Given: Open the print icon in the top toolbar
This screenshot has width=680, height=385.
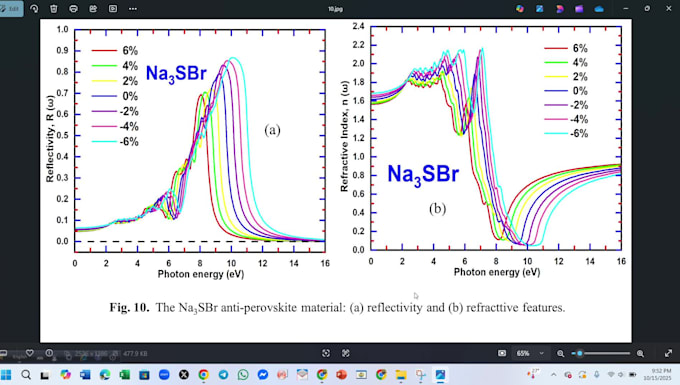Looking at the screenshot, I should (x=73, y=9).
